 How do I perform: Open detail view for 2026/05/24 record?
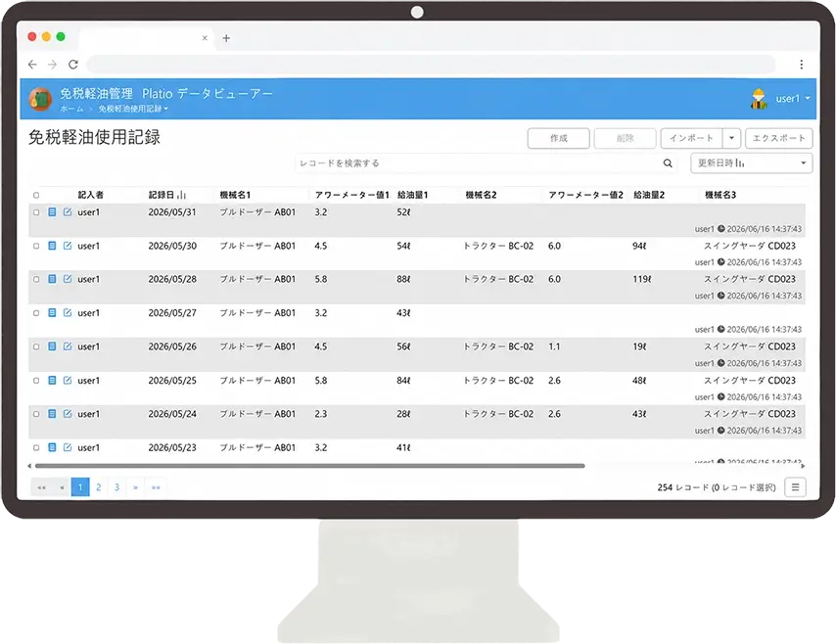(x=52, y=414)
